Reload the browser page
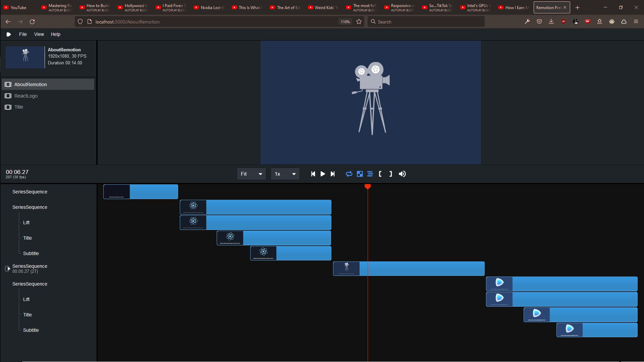 [x=32, y=22]
